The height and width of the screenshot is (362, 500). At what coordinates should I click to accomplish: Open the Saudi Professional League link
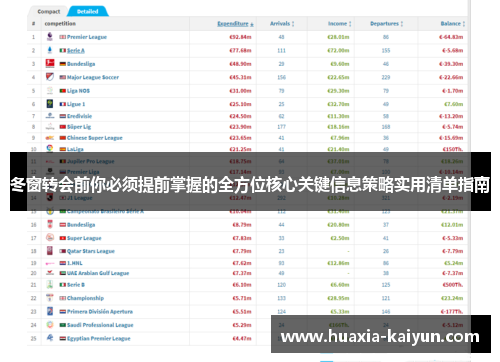pyautogui.click(x=100, y=325)
